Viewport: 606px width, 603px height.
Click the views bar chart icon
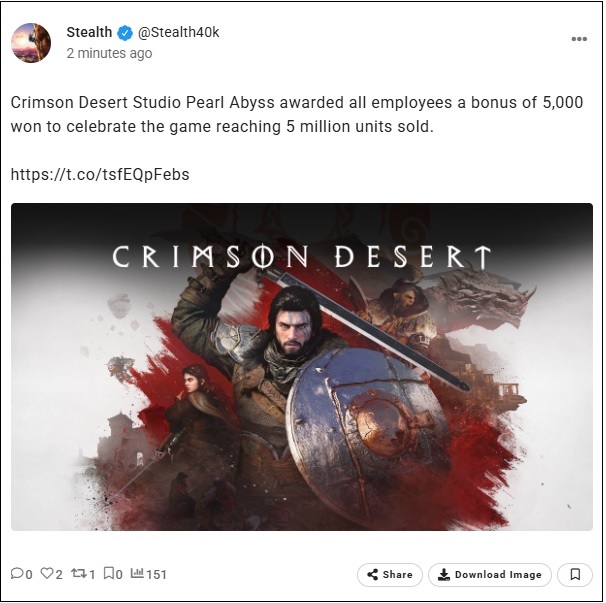(x=137, y=572)
